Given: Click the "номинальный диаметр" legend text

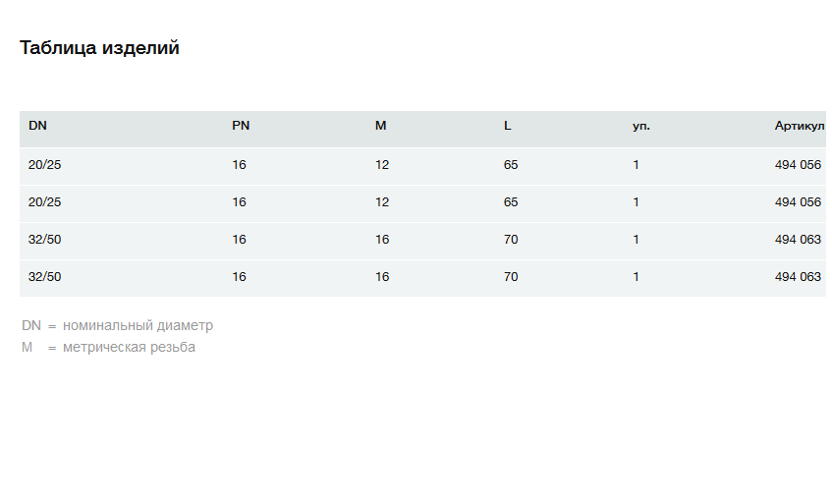Looking at the screenshot, I should point(138,326).
